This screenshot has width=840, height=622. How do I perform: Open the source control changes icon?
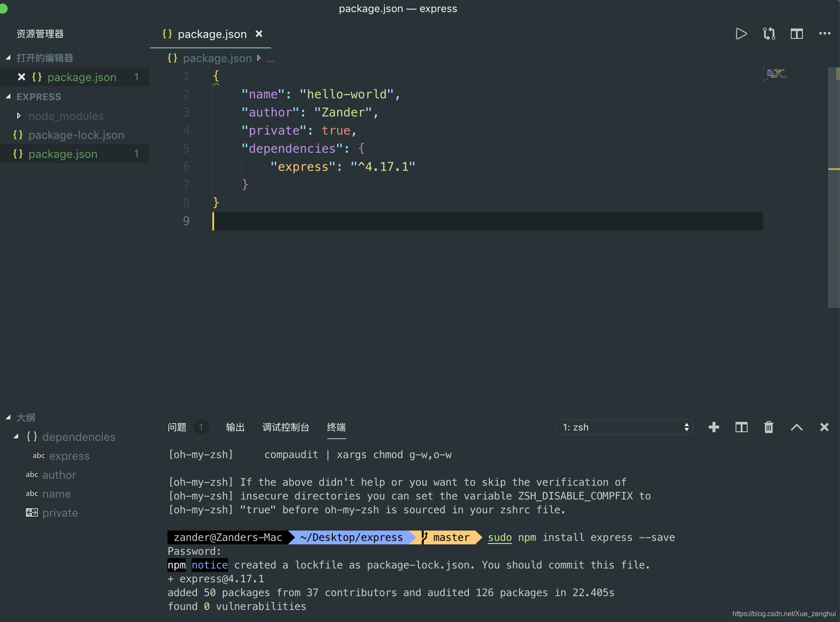coord(769,34)
